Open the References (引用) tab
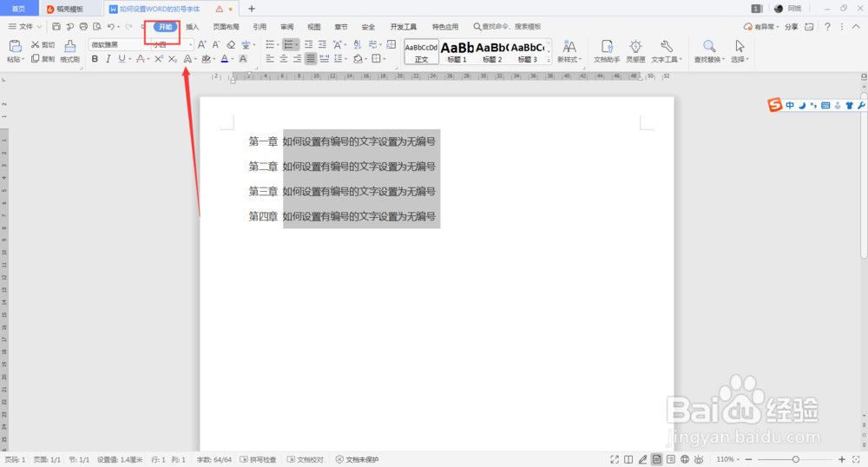This screenshot has width=868, height=467. click(x=260, y=27)
